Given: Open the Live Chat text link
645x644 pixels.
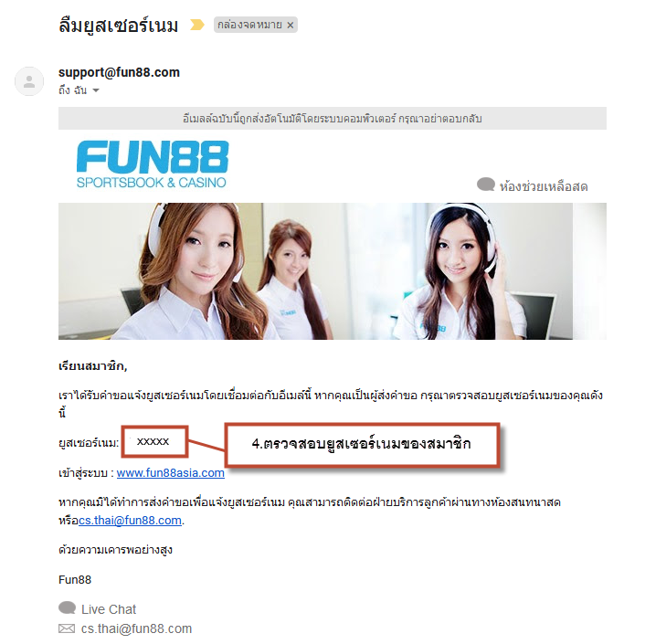Looking at the screenshot, I should [109, 609].
